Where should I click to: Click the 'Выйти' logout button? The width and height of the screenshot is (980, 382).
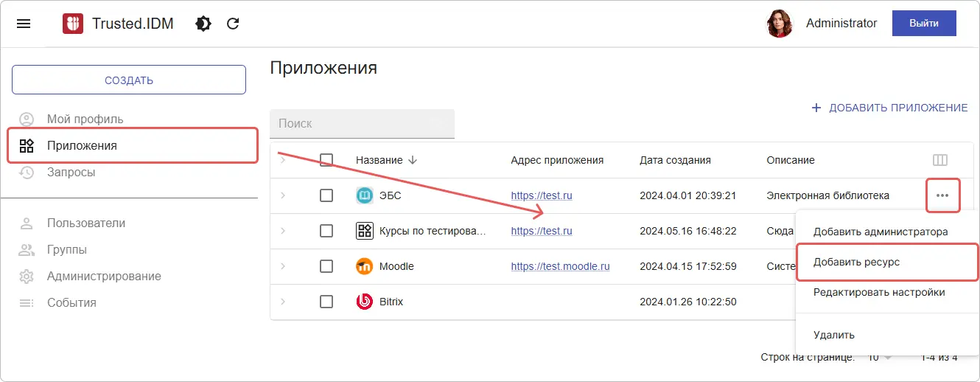[x=923, y=24]
